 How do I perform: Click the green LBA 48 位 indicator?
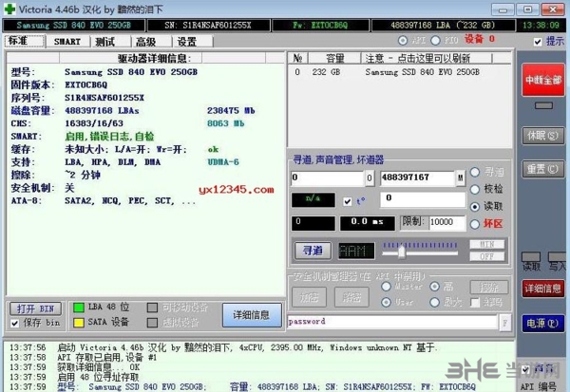click(79, 308)
